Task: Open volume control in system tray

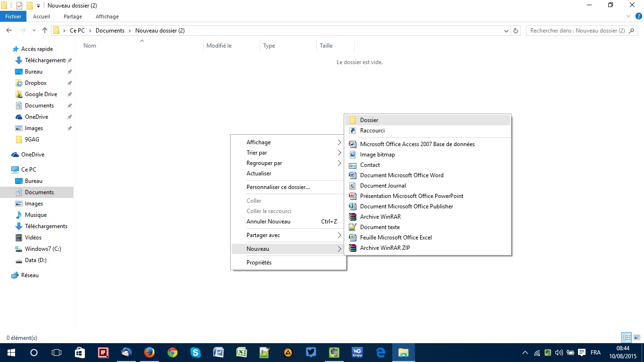Action: click(x=559, y=353)
